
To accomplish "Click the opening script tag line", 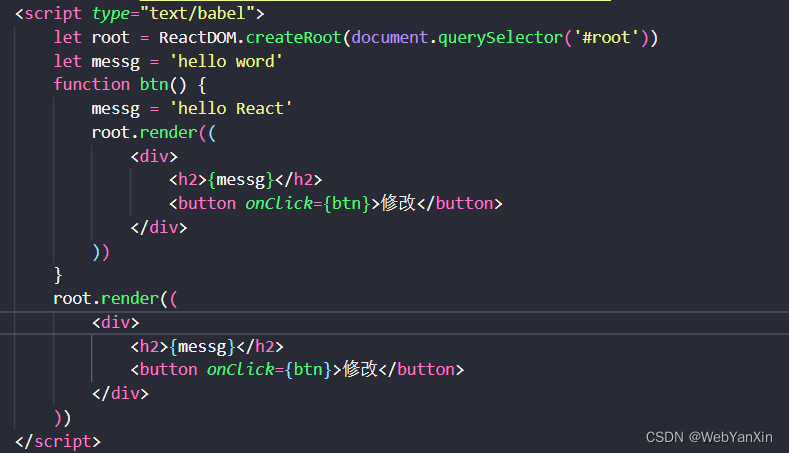I will pos(139,13).
